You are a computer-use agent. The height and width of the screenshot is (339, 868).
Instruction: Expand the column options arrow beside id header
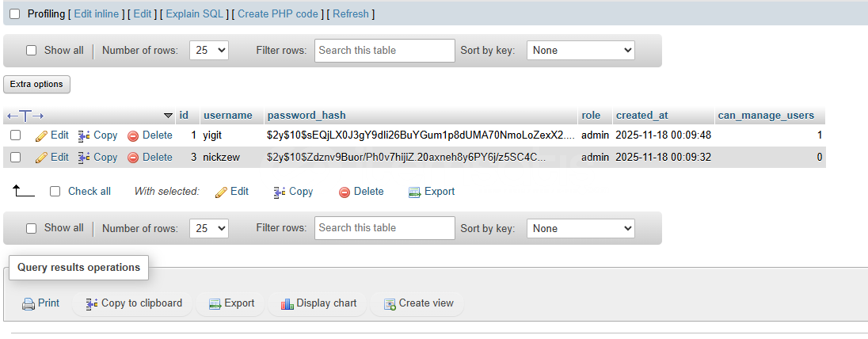pos(168,116)
